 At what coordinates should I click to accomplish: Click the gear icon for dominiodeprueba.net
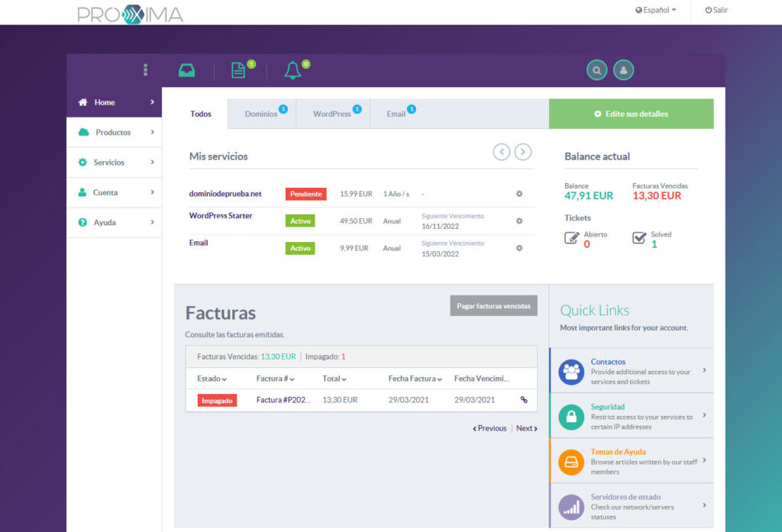tap(519, 194)
